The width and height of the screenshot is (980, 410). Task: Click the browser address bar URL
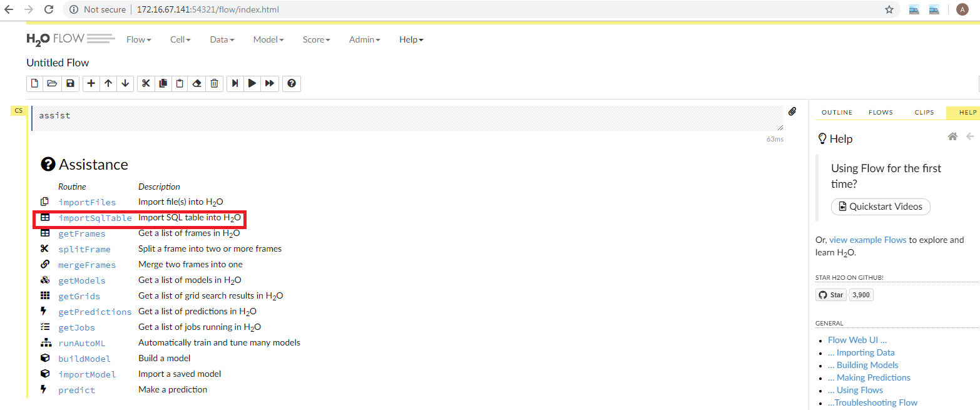click(x=208, y=9)
